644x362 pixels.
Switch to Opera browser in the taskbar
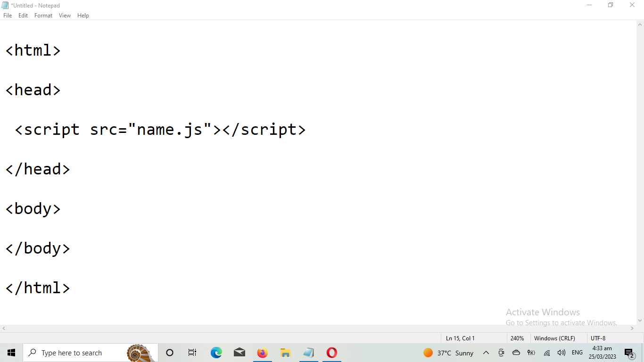[x=332, y=353]
